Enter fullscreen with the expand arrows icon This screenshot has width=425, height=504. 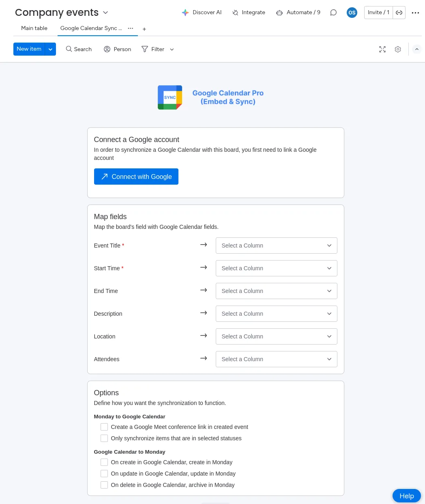click(382, 49)
